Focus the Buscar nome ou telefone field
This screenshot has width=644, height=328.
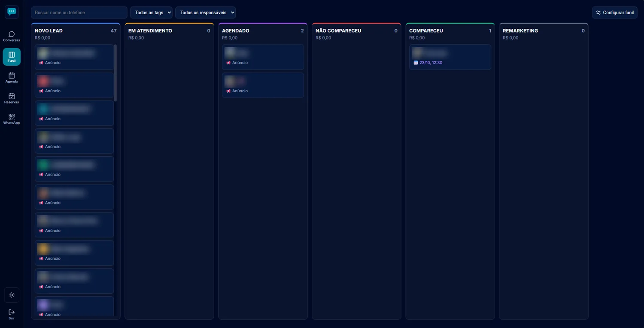coord(79,12)
